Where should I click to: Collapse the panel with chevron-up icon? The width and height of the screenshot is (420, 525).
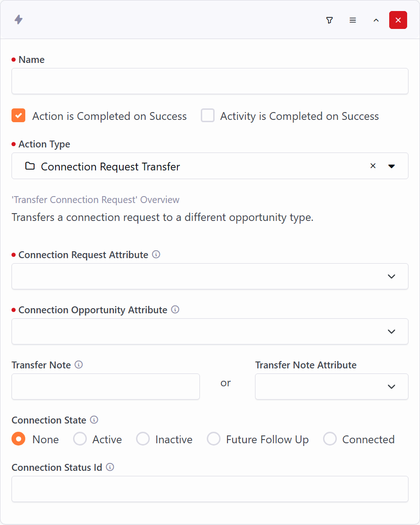(x=376, y=20)
